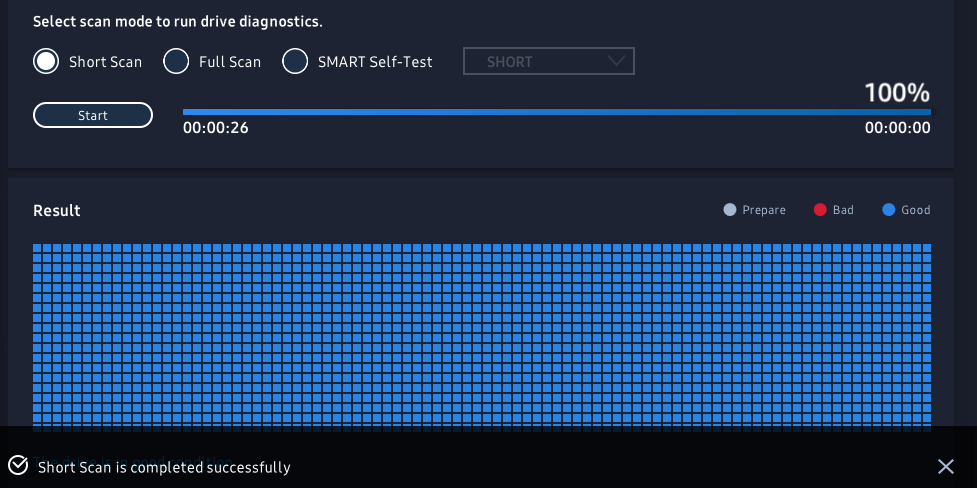Click the scan progress bar

click(x=557, y=112)
